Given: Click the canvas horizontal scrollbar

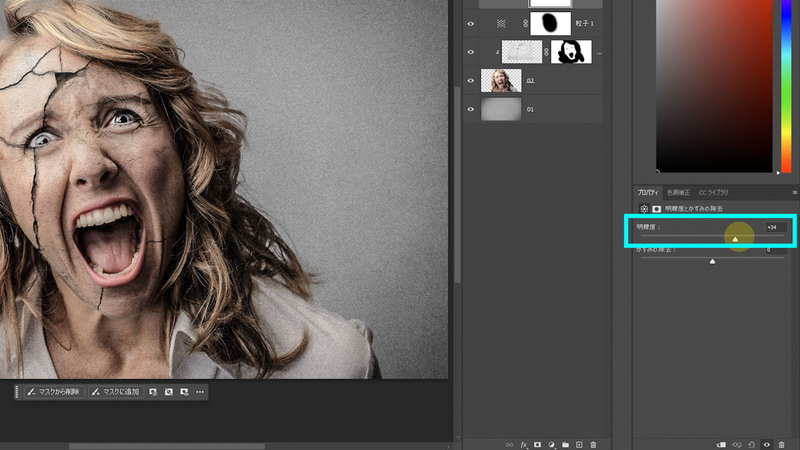Looking at the screenshot, I should [x=167, y=446].
